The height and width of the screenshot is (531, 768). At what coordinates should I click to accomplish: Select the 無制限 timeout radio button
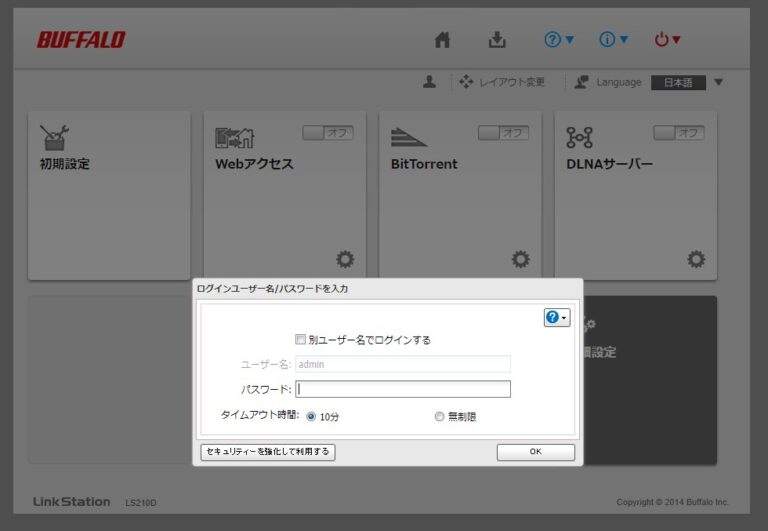[x=439, y=416]
